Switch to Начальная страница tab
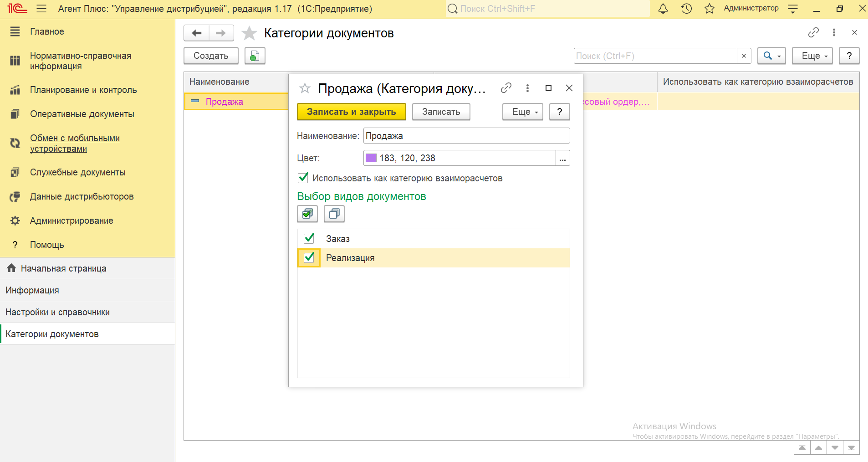Image resolution: width=868 pixels, height=462 pixels. click(63, 268)
